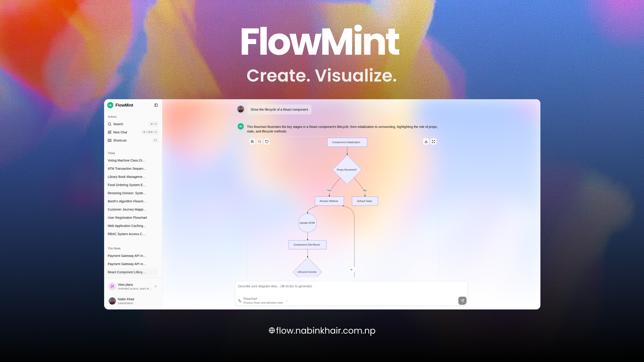This screenshot has height=362, width=644.
Task: Open Search from the Actions sidebar
Action: 118,124
